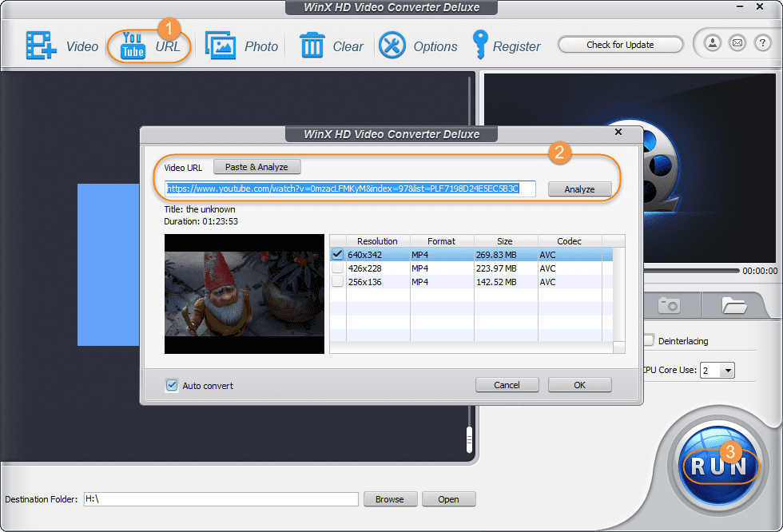Click Check for Update button
Viewport: 783px width, 532px height.
[x=620, y=45]
